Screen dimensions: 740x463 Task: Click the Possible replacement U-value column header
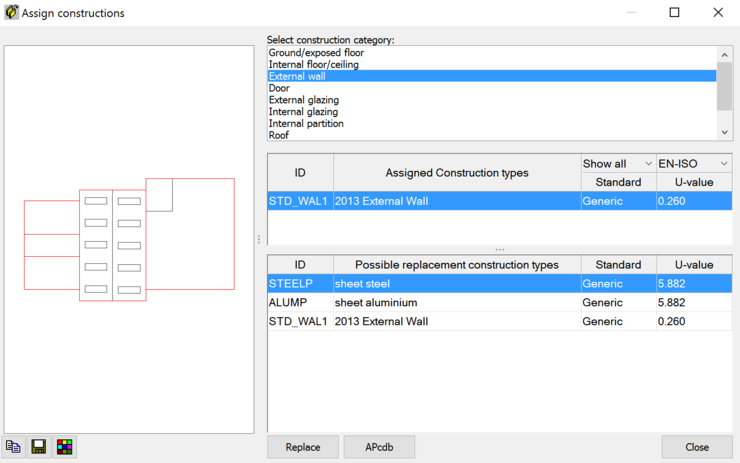(x=693, y=265)
